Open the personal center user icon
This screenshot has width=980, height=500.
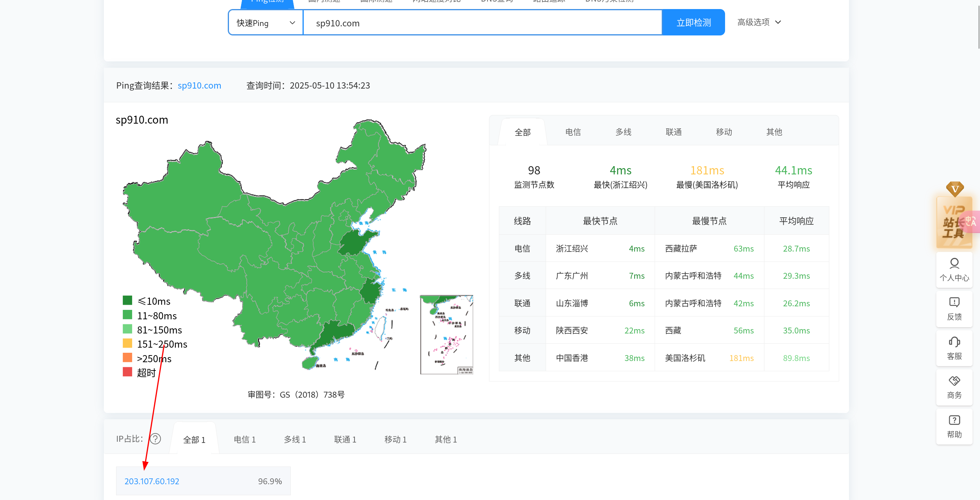pyautogui.click(x=954, y=263)
